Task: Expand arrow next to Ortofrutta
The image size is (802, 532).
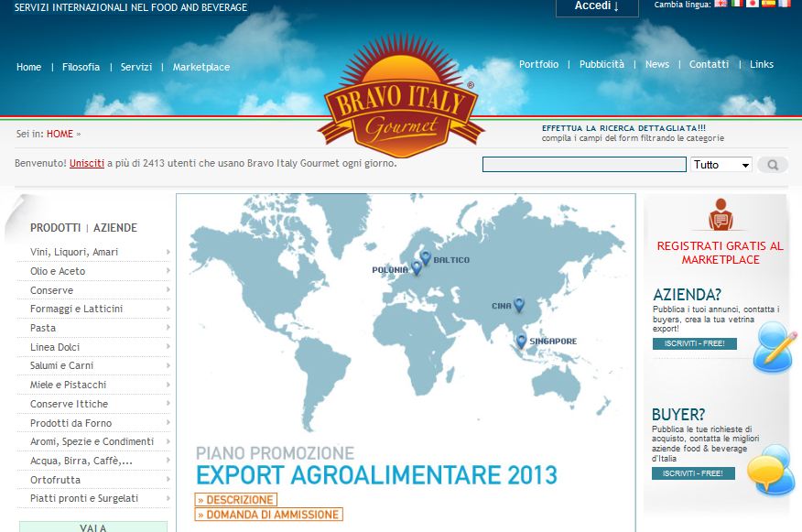Action: pyautogui.click(x=168, y=479)
